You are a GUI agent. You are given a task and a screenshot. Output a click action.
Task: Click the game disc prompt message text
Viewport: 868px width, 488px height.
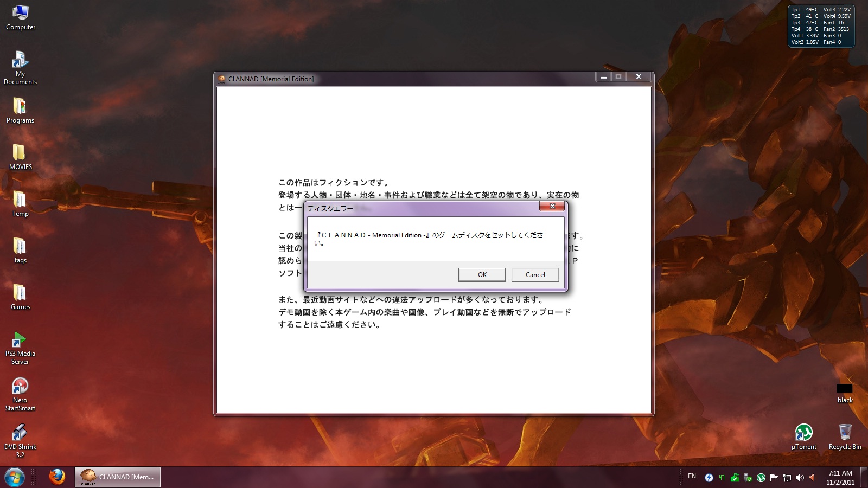point(429,239)
